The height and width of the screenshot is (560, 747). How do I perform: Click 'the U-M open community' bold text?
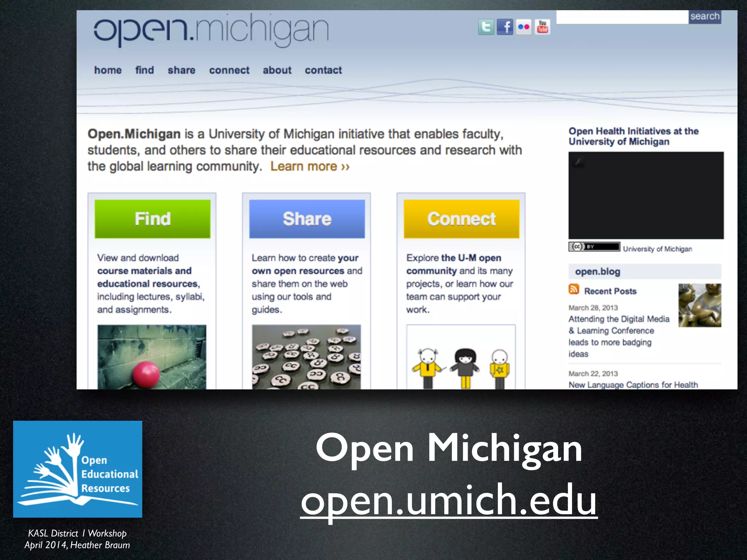454,264
